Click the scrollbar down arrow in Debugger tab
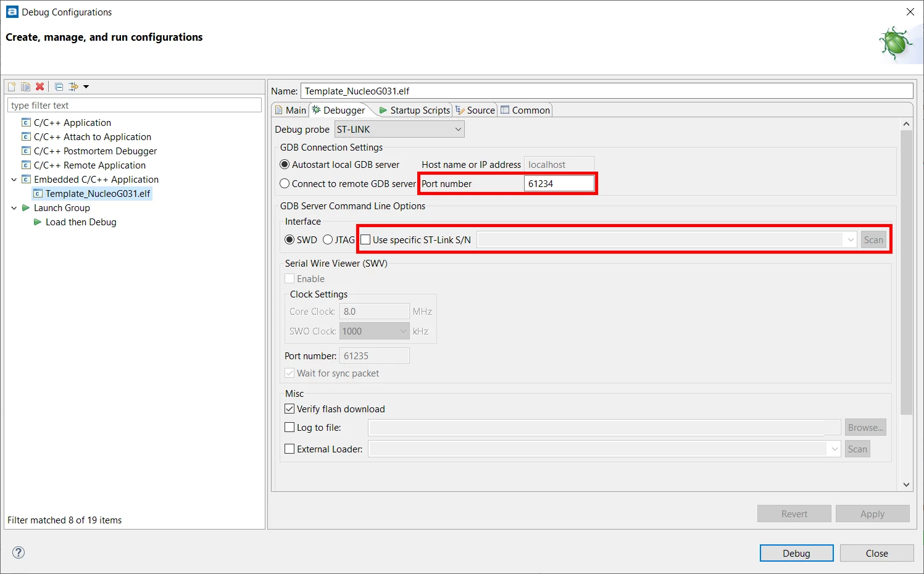This screenshot has width=924, height=574. pos(906,485)
